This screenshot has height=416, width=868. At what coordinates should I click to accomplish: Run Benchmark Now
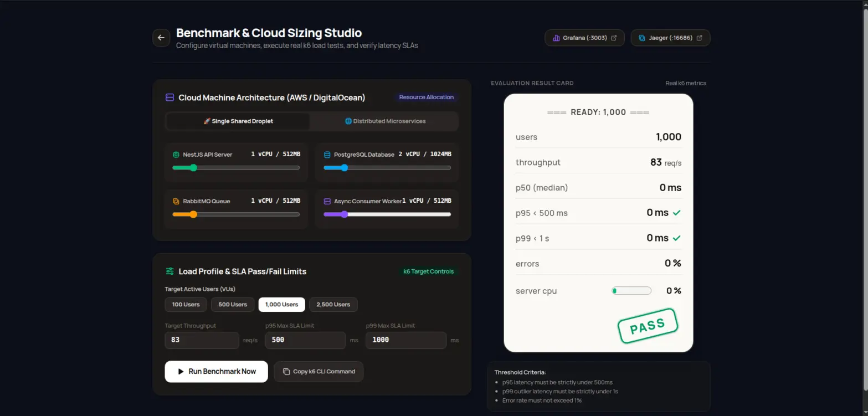click(217, 372)
